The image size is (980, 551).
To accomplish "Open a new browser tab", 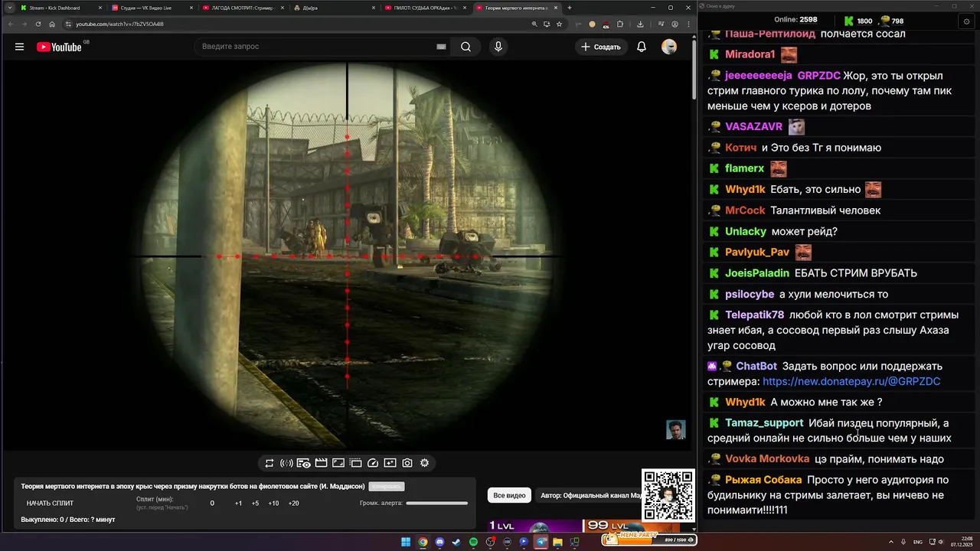I will click(569, 8).
